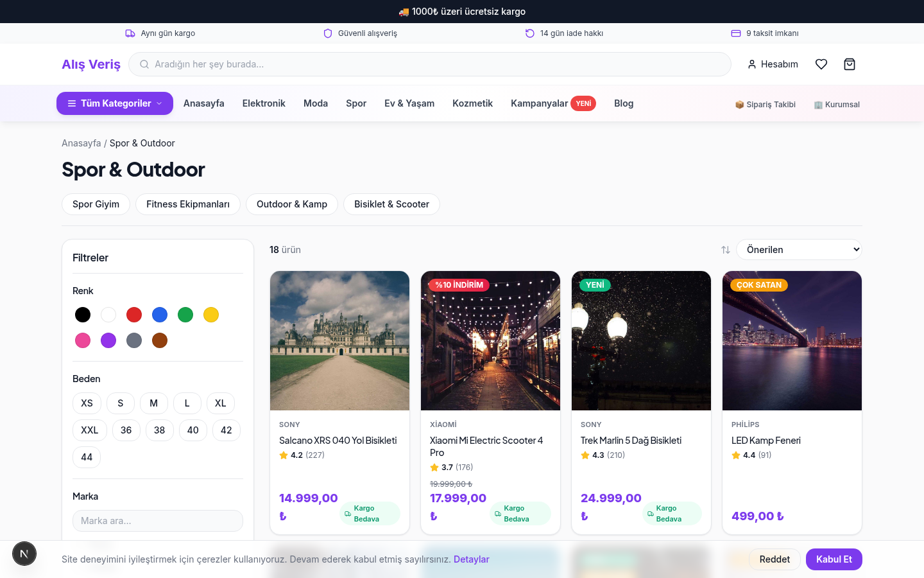
Task: Click star rating of Salcano XRS 040
Action: [302, 455]
